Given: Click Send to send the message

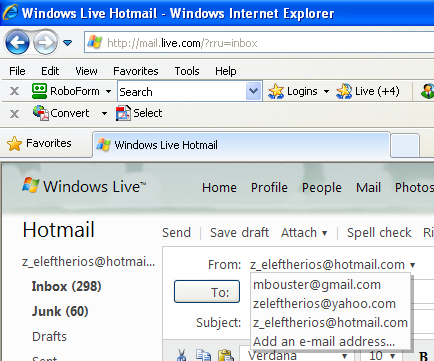Looking at the screenshot, I should (176, 233).
